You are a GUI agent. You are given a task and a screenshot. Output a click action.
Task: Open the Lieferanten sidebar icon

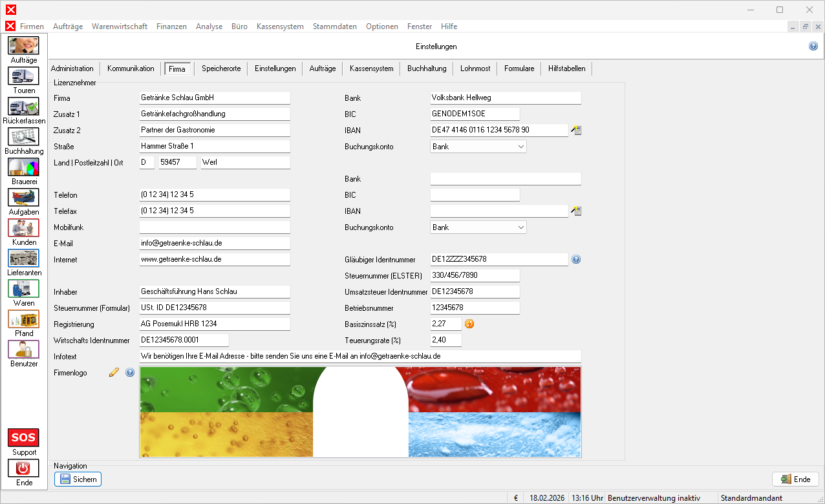pyautogui.click(x=23, y=258)
